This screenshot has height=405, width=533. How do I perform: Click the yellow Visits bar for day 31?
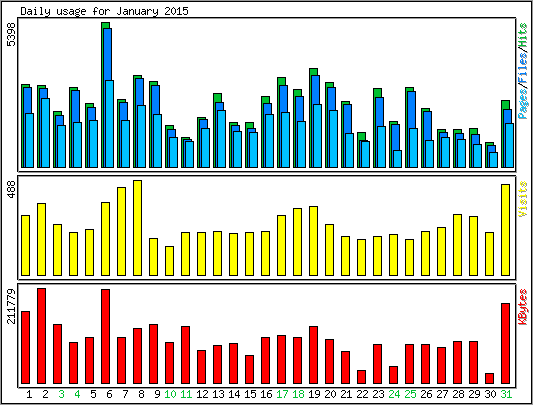click(x=505, y=230)
